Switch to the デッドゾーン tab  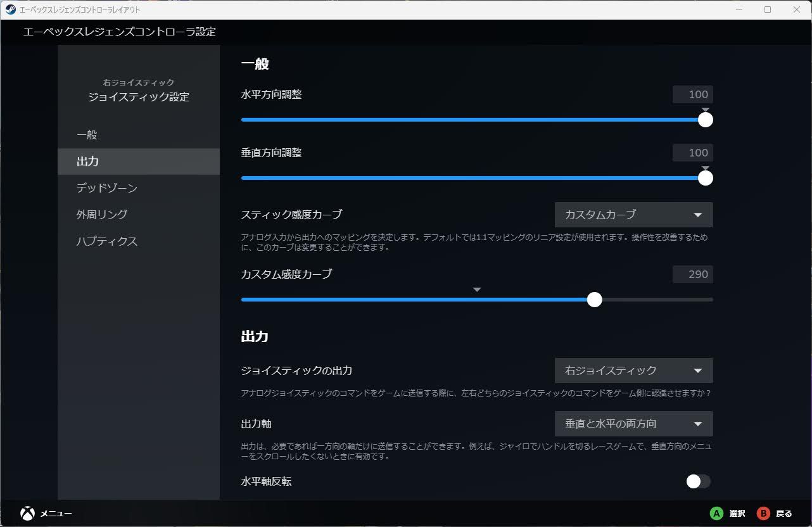point(139,188)
